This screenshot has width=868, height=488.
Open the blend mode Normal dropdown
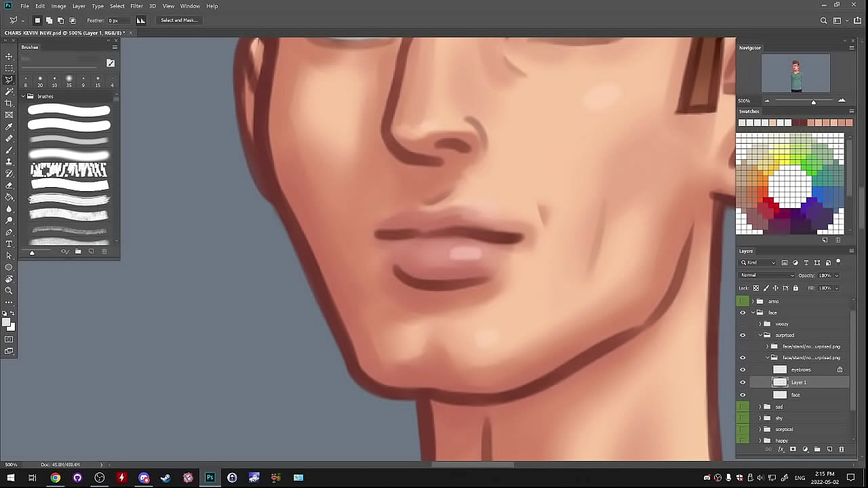[767, 275]
